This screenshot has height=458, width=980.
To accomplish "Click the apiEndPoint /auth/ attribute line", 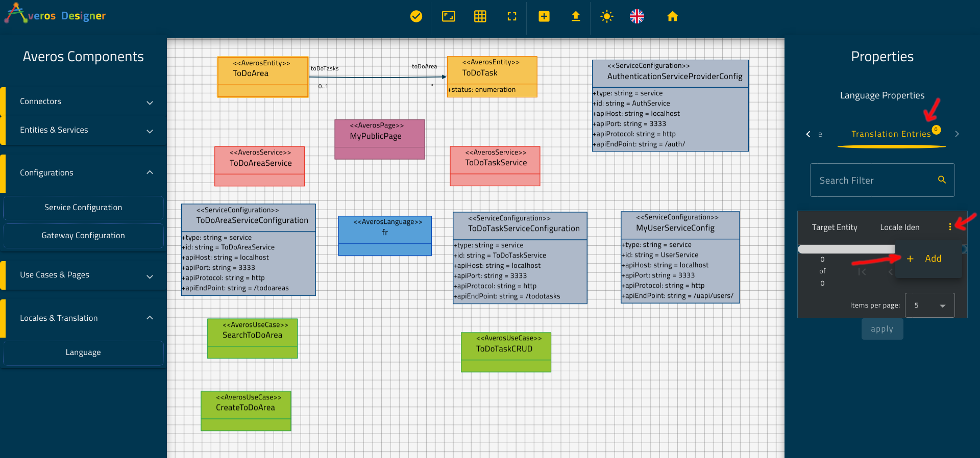I will point(639,144).
